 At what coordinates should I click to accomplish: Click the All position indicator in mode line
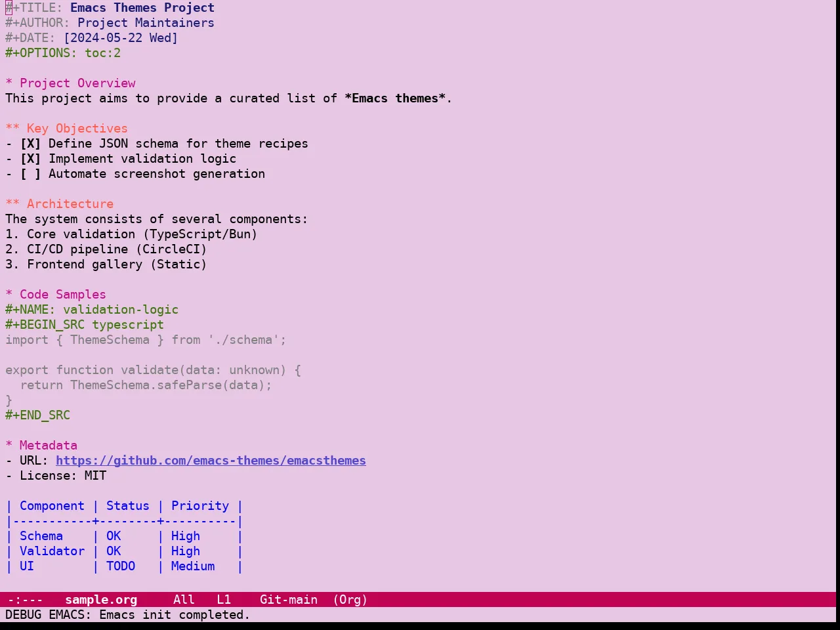[184, 600]
